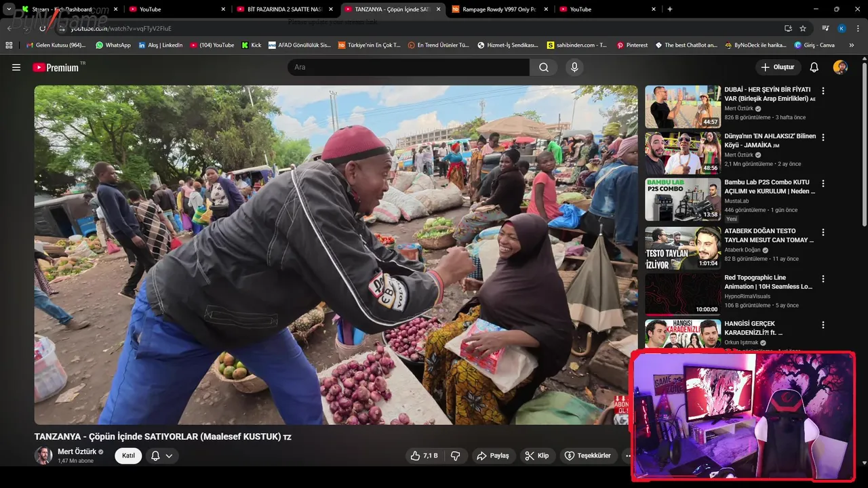Open the Pinterest bookmark
Screen dimensions: 868x488
click(632, 45)
